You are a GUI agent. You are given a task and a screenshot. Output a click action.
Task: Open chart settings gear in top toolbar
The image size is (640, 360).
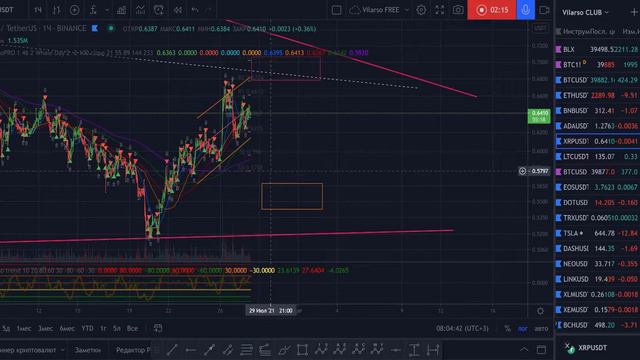point(421,10)
